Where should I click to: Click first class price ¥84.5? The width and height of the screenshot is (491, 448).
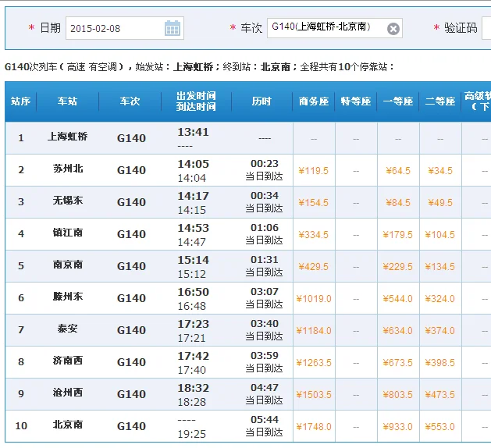click(398, 203)
